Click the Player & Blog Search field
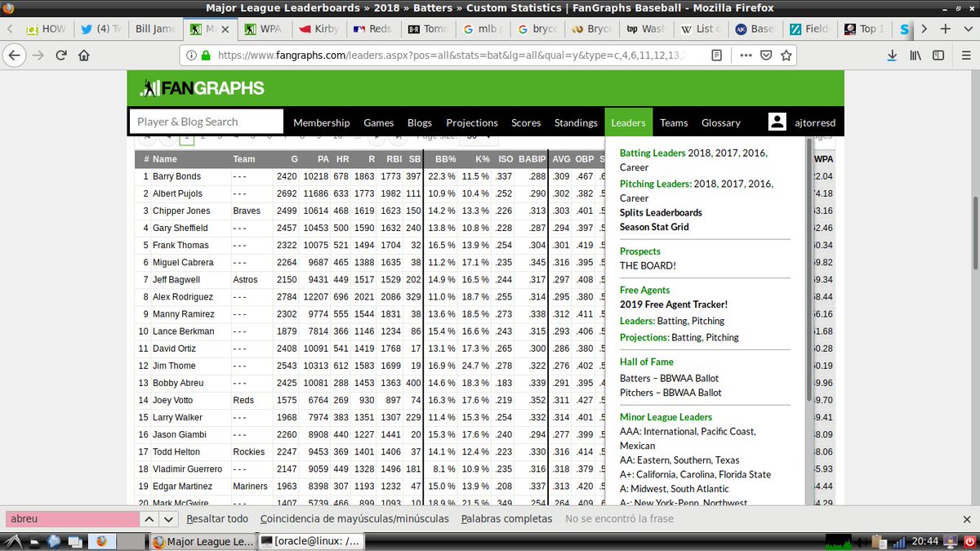This screenshot has width=980, height=551. [207, 122]
